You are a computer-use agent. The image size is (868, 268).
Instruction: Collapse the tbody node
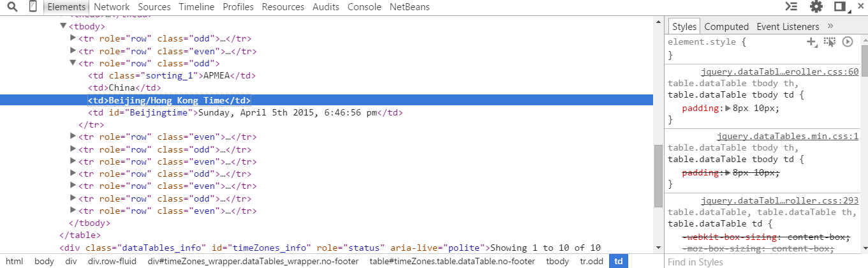click(x=63, y=26)
